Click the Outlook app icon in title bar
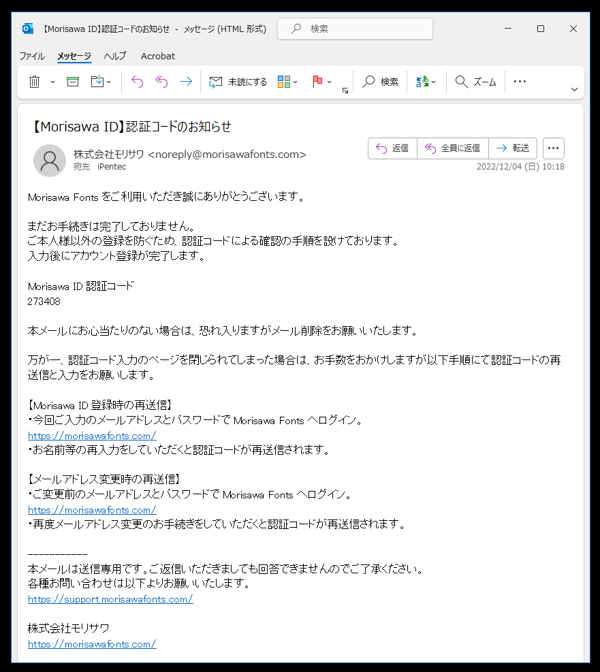 point(28,29)
